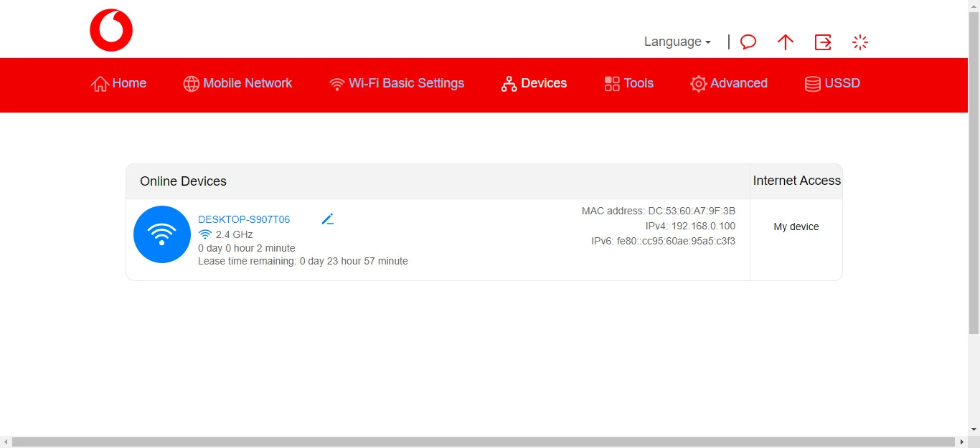Viewport: 980px width, 448px height.
Task: Switch to the Home tab
Action: [118, 84]
